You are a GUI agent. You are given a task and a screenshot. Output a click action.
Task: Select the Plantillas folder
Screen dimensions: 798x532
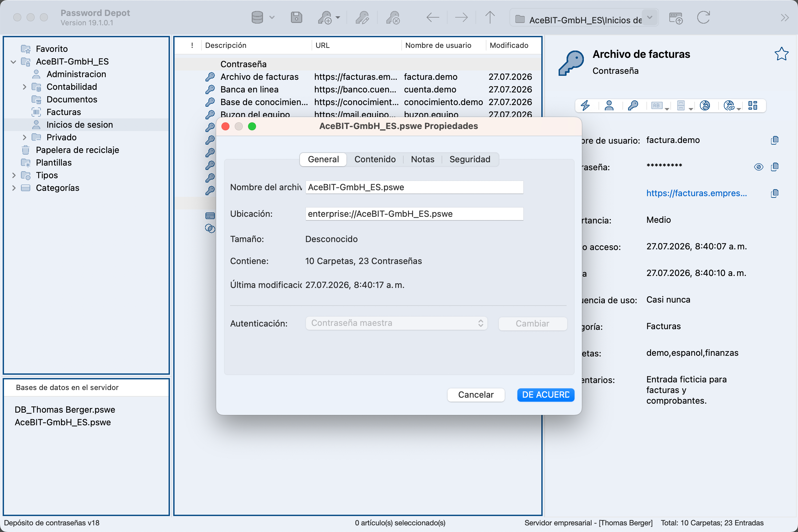point(54,163)
